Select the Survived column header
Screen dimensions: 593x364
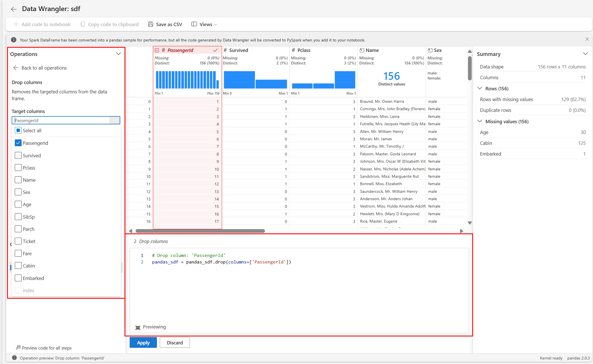(239, 50)
